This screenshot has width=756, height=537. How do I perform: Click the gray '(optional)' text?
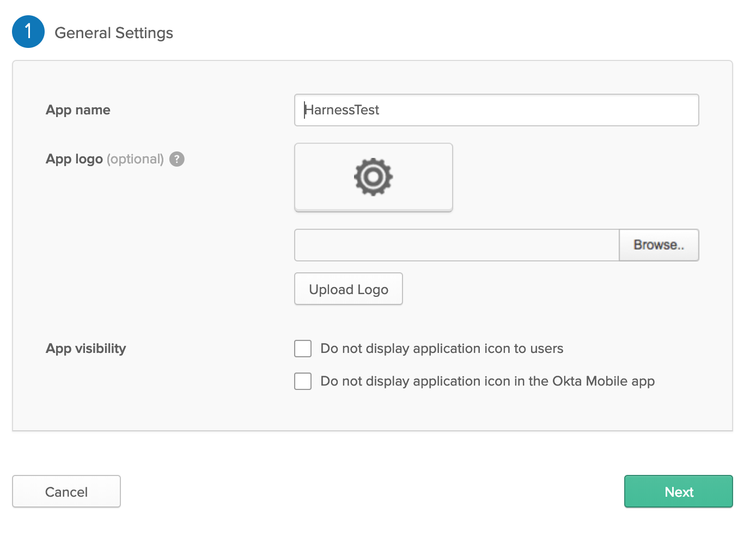click(135, 159)
